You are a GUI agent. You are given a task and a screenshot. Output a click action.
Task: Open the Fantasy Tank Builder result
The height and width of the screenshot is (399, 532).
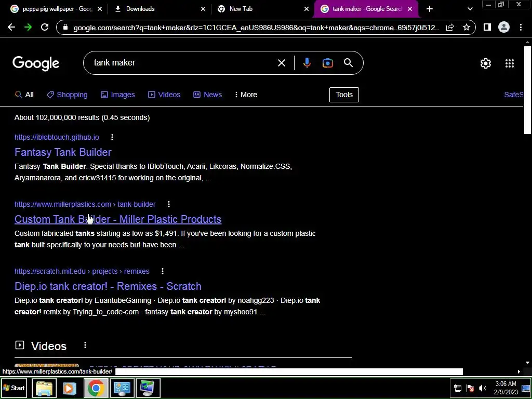(x=63, y=152)
